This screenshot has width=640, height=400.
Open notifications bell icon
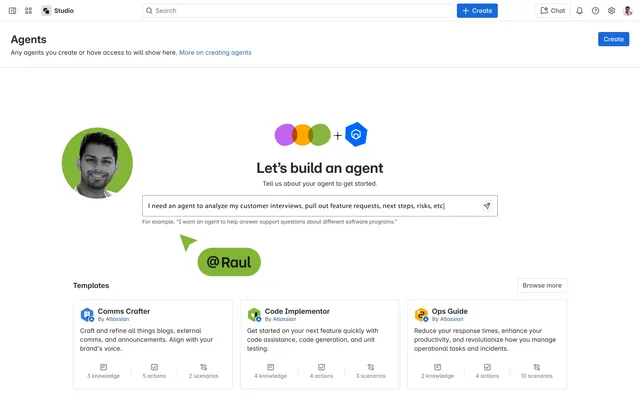(579, 11)
